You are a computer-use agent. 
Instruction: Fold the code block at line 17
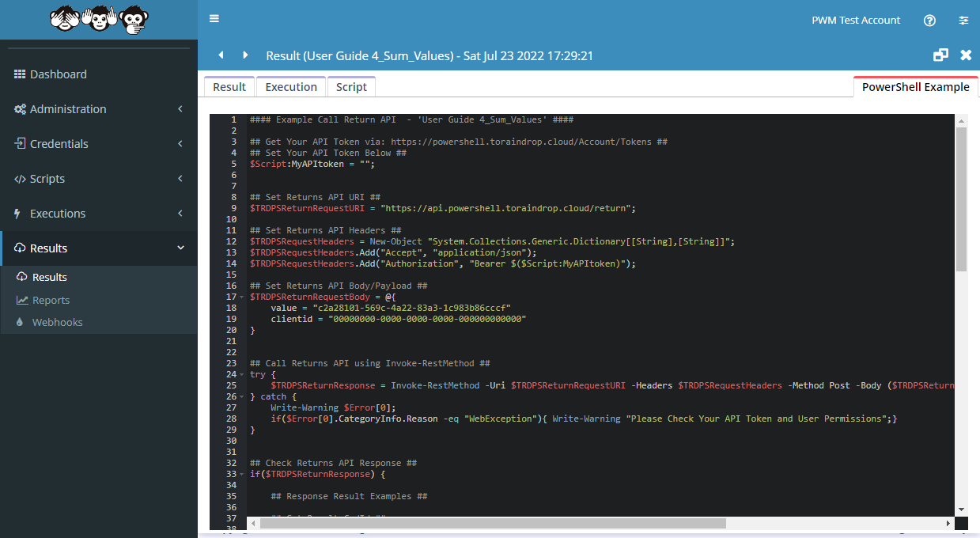click(241, 297)
